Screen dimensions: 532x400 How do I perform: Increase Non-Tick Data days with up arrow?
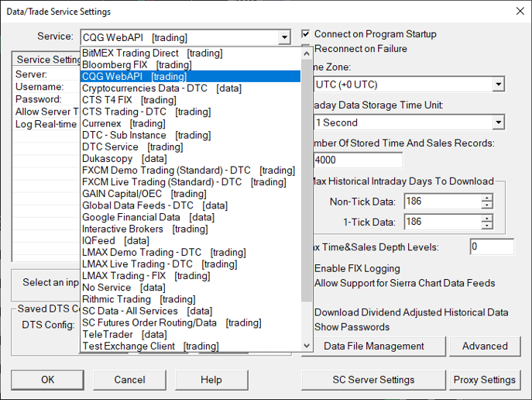pyautogui.click(x=487, y=198)
